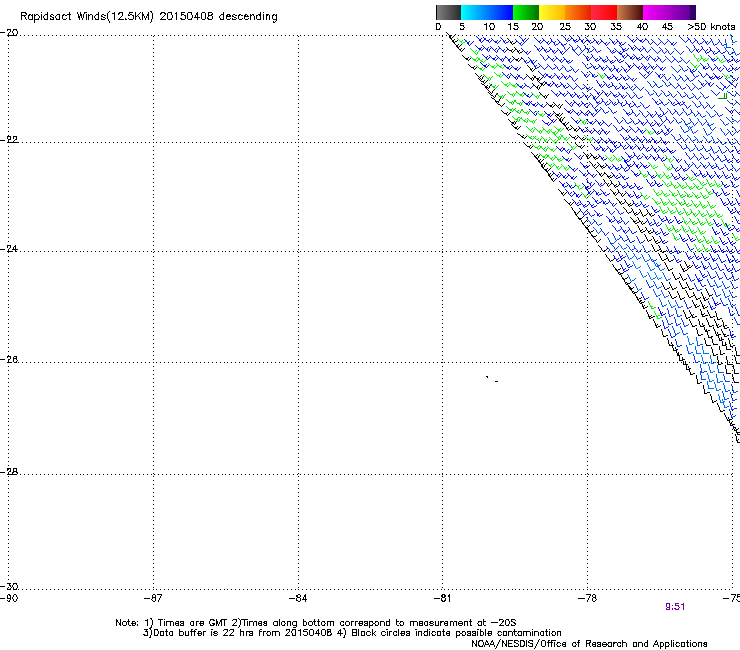Click the NOAA/NESDIS credit text
The width and height of the screenshot is (740, 650).
coord(589,644)
